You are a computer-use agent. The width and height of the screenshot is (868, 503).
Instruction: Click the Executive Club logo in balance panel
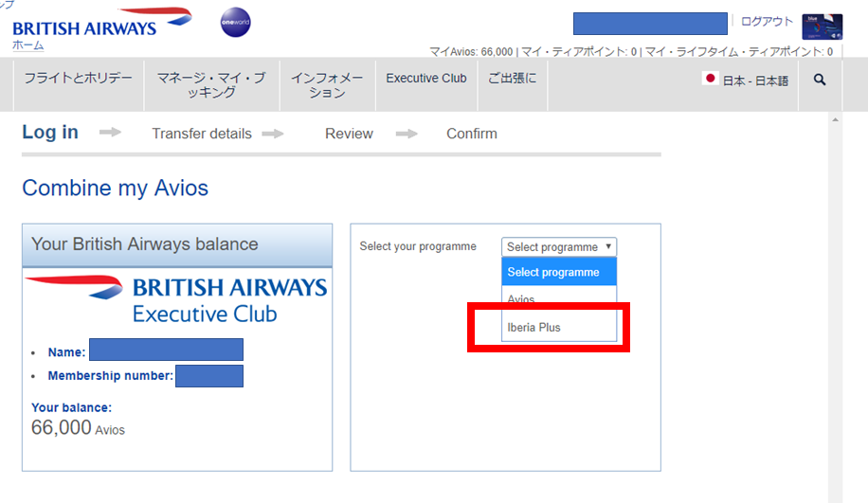[x=176, y=299]
